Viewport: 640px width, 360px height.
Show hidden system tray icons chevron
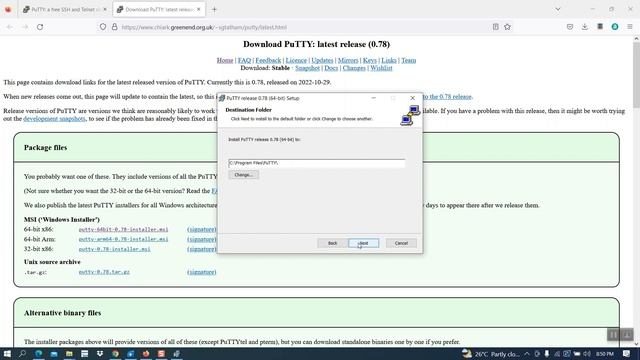527,353
